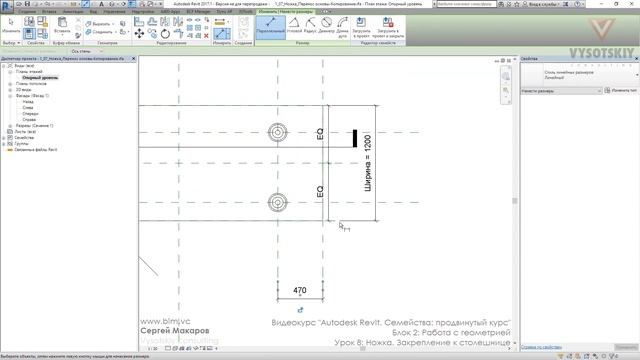
Task: Expand the Планы потолков node
Action: (x=10, y=84)
